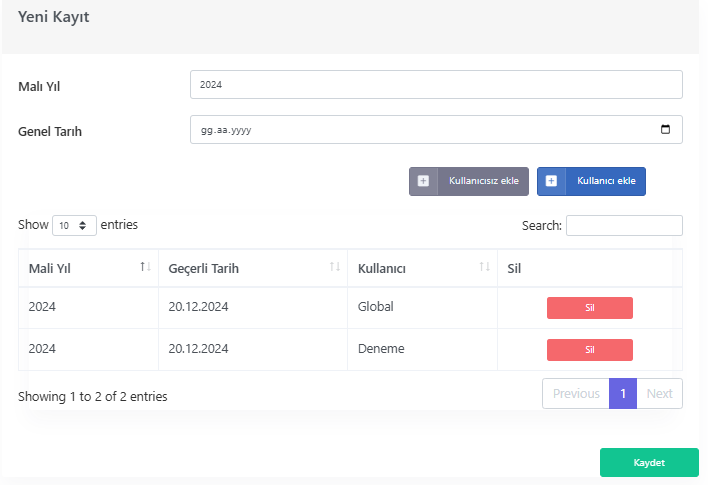
Task: Open the Show entries count dropdown
Action: point(74,225)
